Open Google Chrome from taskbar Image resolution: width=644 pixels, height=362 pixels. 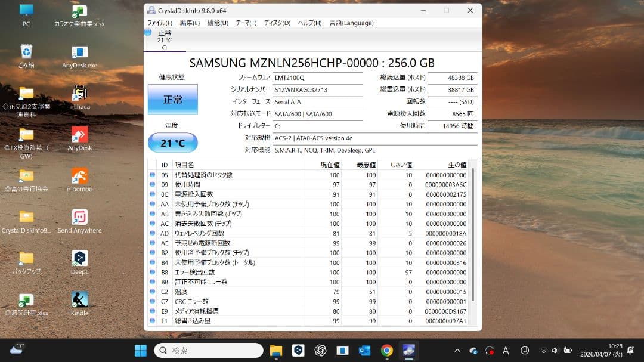point(387,351)
